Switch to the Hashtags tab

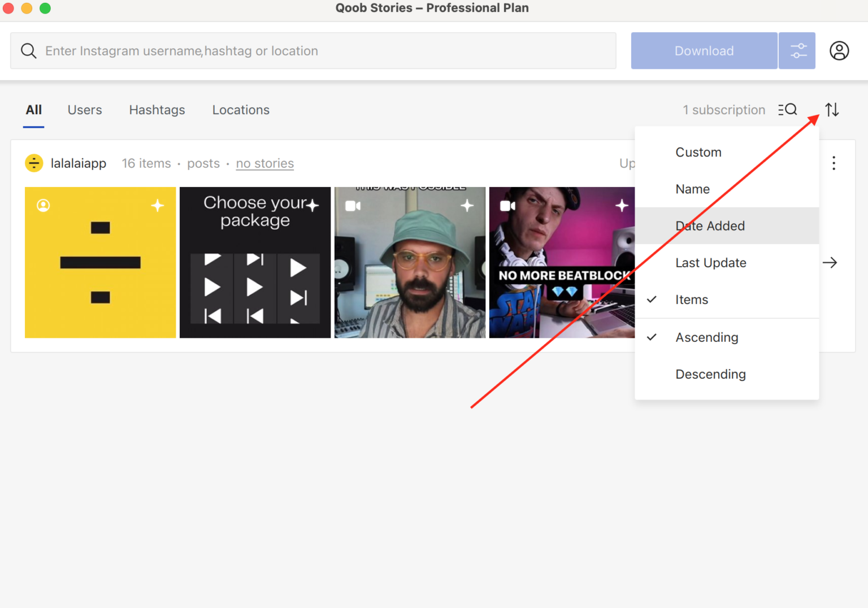coord(157,110)
